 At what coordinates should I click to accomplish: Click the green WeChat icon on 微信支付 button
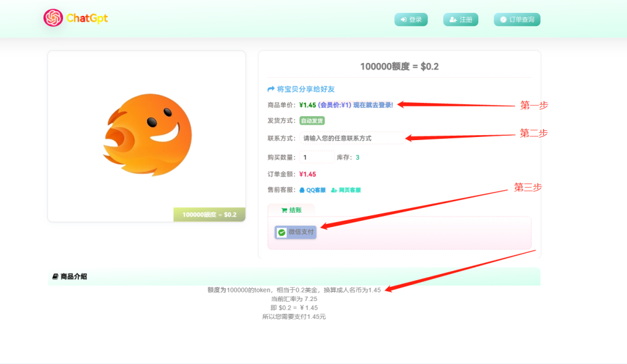coord(282,232)
